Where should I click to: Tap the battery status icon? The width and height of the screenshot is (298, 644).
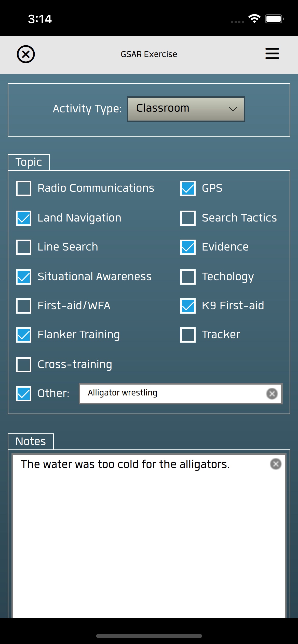click(274, 19)
